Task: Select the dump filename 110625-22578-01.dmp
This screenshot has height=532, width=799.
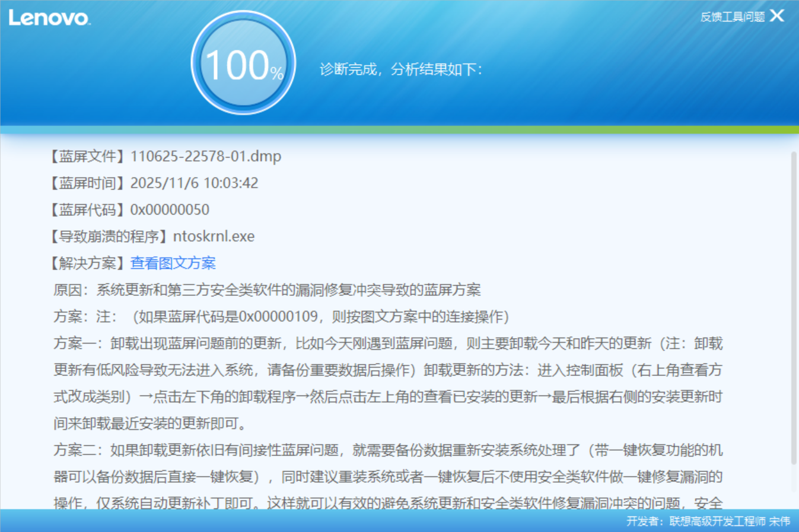Action: 205,156
